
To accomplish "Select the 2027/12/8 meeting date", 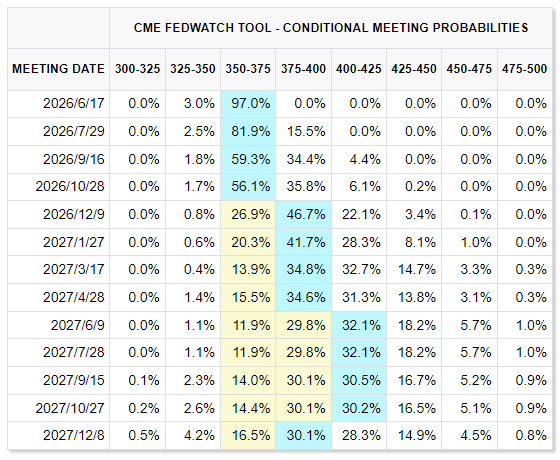I will 74,436.
